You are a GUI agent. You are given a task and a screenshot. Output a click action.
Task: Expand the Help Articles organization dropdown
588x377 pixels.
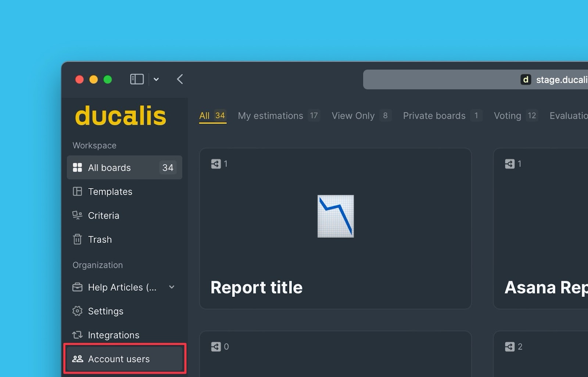[x=171, y=287]
